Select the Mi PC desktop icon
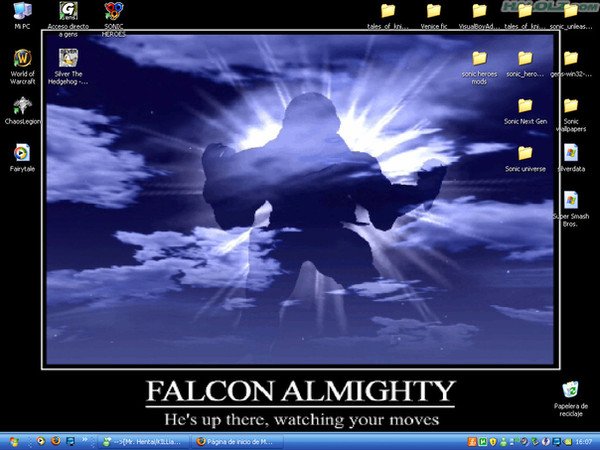Viewport: 600px width, 450px height. 22,15
